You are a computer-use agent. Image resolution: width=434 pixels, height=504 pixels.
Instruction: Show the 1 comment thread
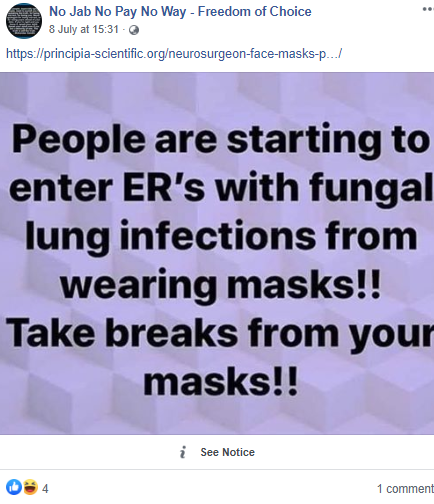pyautogui.click(x=405, y=489)
